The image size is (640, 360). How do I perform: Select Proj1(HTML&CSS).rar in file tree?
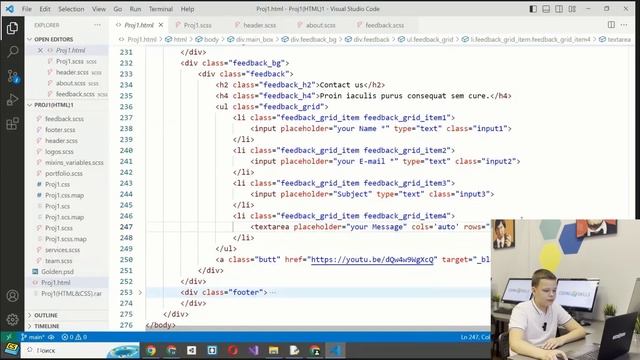pos(71,293)
